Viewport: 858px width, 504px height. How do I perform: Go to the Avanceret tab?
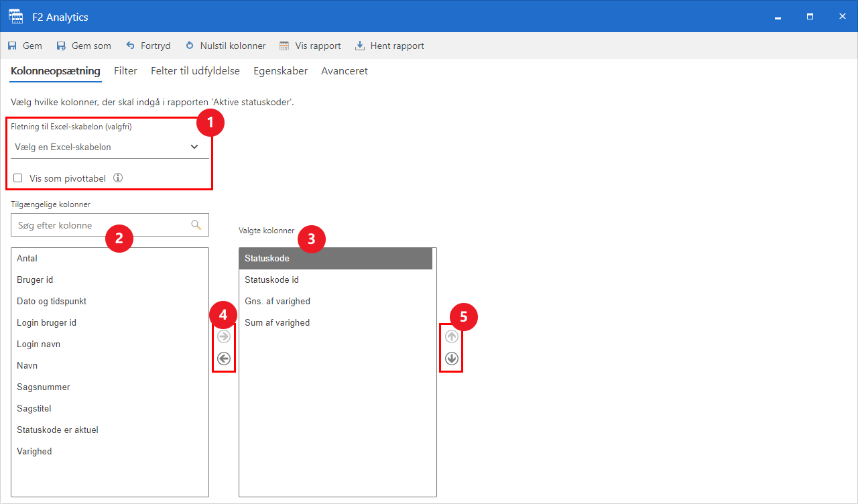(x=344, y=71)
